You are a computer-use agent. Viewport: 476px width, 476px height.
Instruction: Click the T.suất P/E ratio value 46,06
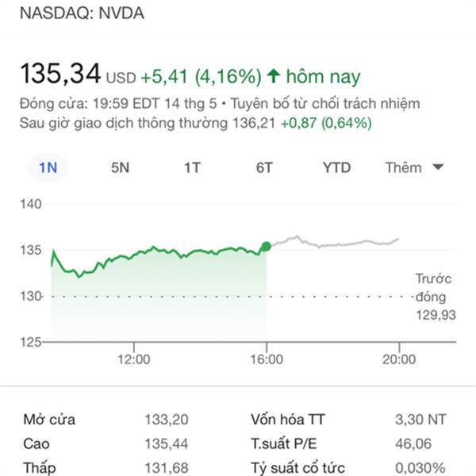[x=413, y=443]
